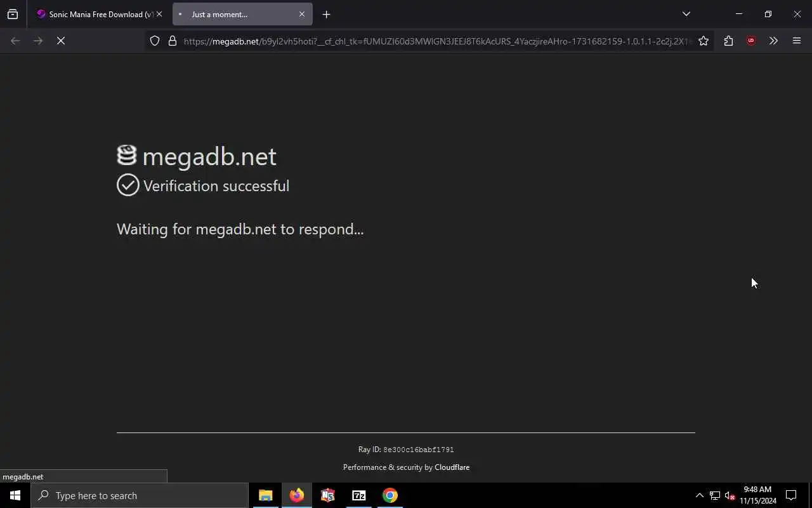Viewport: 812px width, 508px height.
Task: Open Firefox application hamburger menu
Action: coord(797,41)
